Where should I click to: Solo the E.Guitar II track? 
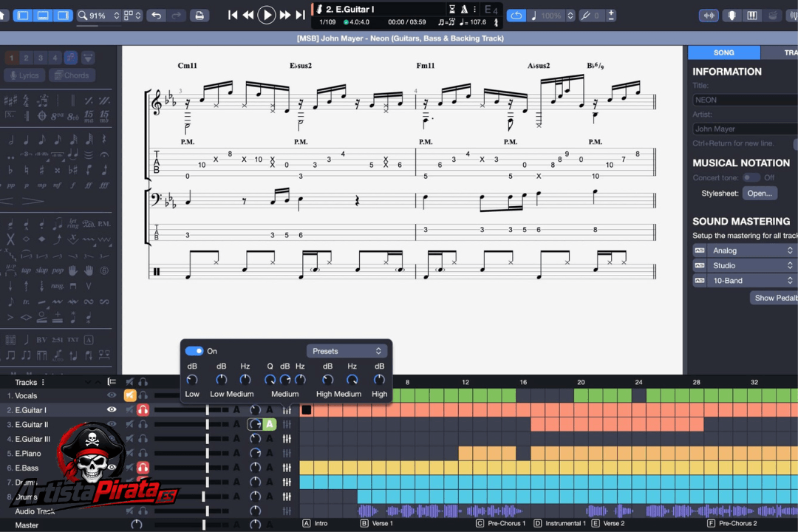coord(143,424)
